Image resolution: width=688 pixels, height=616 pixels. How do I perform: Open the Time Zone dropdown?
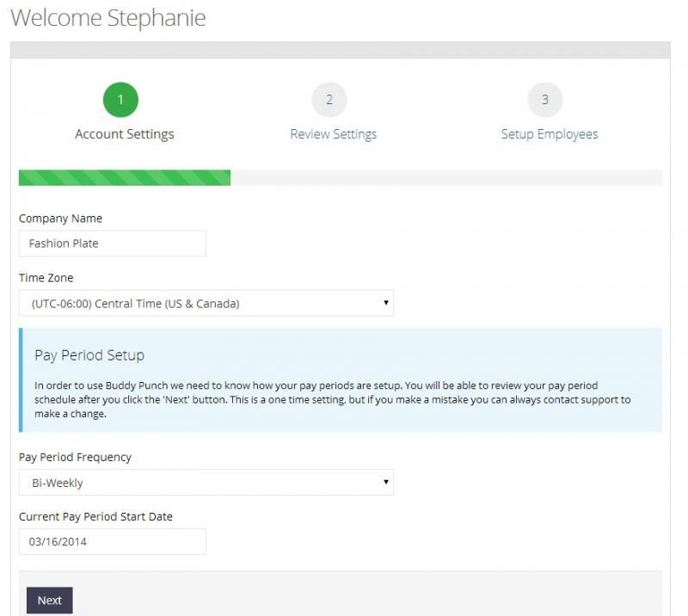tap(206, 303)
